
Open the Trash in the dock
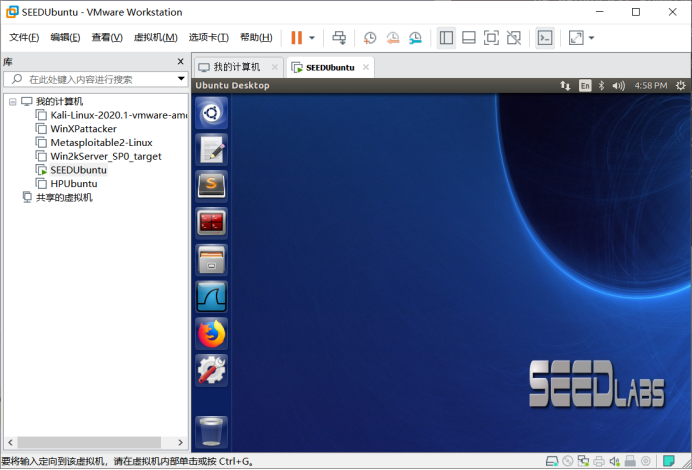(x=211, y=432)
